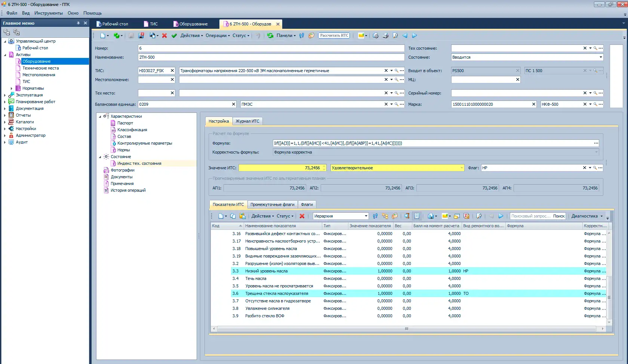Viewport: 628px width, 364px height.
Task: Click the ellipsis button beside the formula field
Action: [596, 143]
